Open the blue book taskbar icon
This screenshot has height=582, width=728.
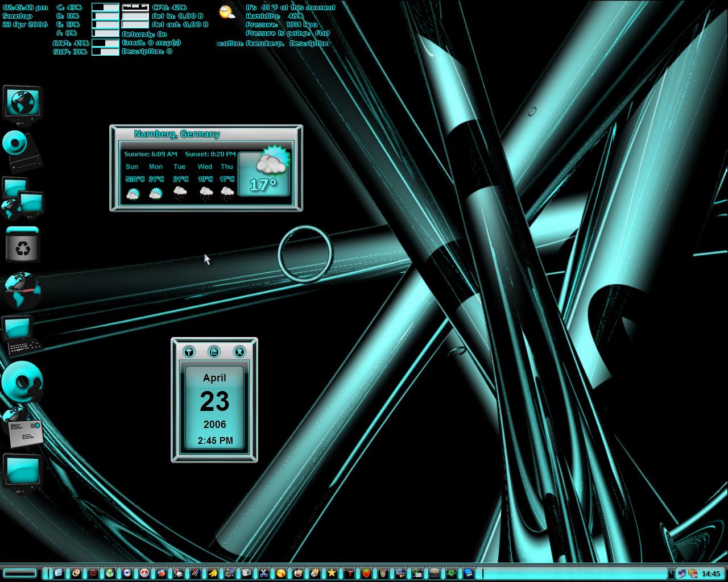[468, 573]
